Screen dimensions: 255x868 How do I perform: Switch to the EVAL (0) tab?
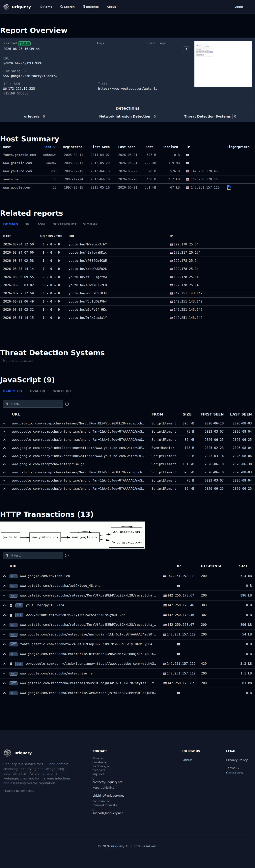pyautogui.click(x=38, y=391)
